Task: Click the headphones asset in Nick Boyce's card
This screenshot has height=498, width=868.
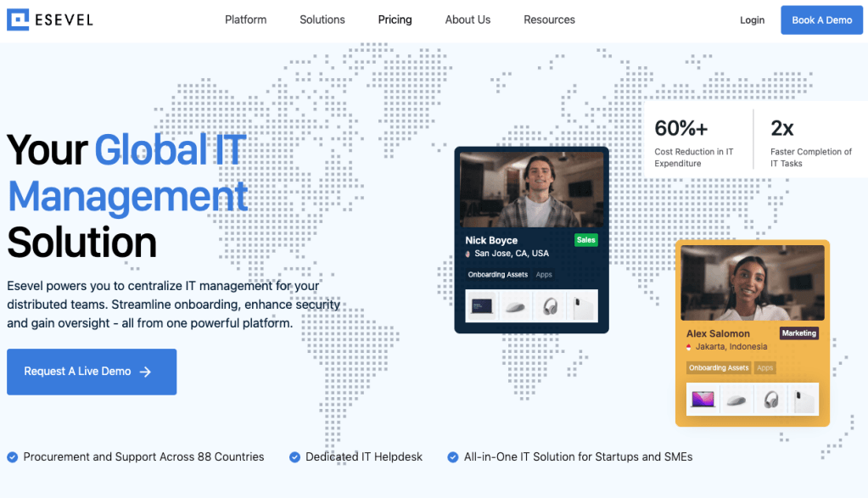Action: pos(547,306)
